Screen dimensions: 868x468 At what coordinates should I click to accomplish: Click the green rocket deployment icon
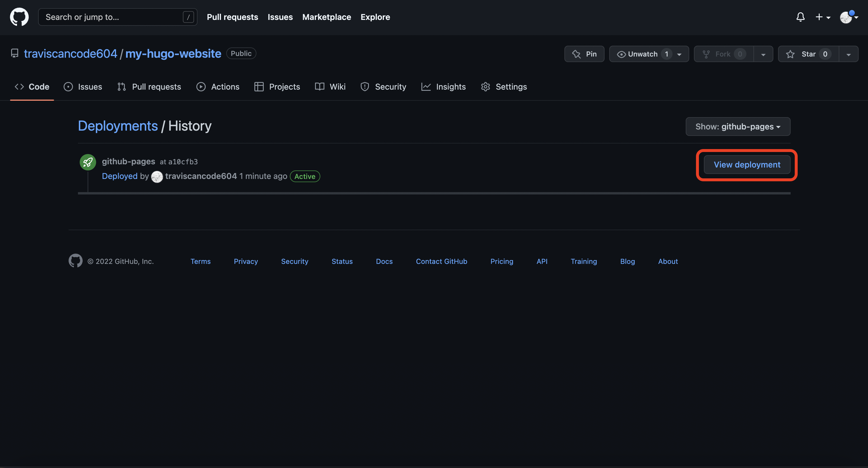[x=88, y=162]
